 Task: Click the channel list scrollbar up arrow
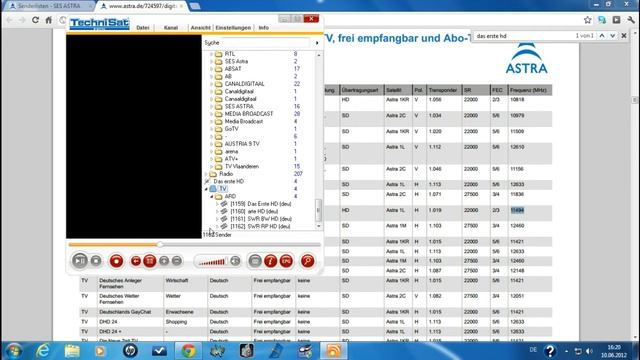[x=319, y=55]
